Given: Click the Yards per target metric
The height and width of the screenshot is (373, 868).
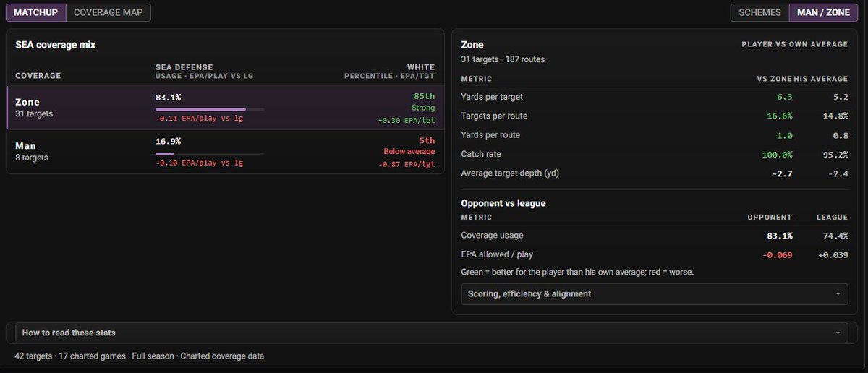Looking at the screenshot, I should pyautogui.click(x=492, y=97).
